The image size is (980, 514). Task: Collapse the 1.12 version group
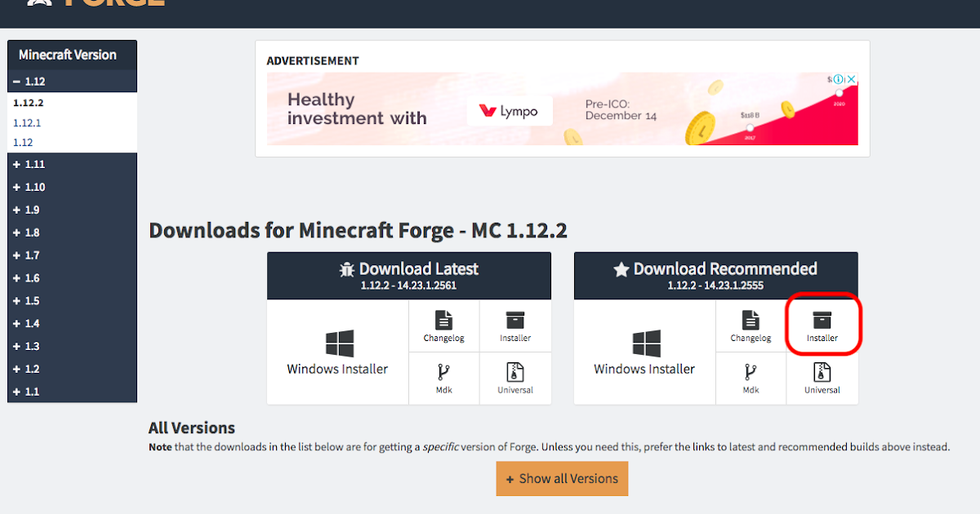pyautogui.click(x=72, y=82)
